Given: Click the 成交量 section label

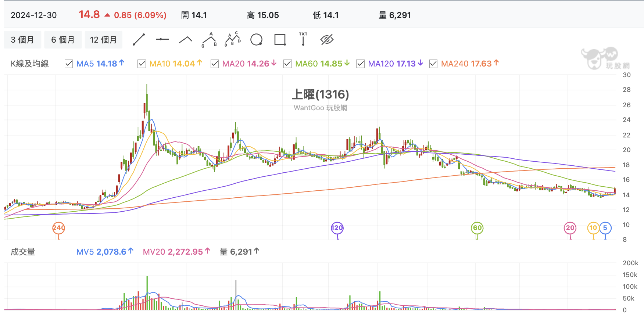Looking at the screenshot, I should [x=23, y=252].
